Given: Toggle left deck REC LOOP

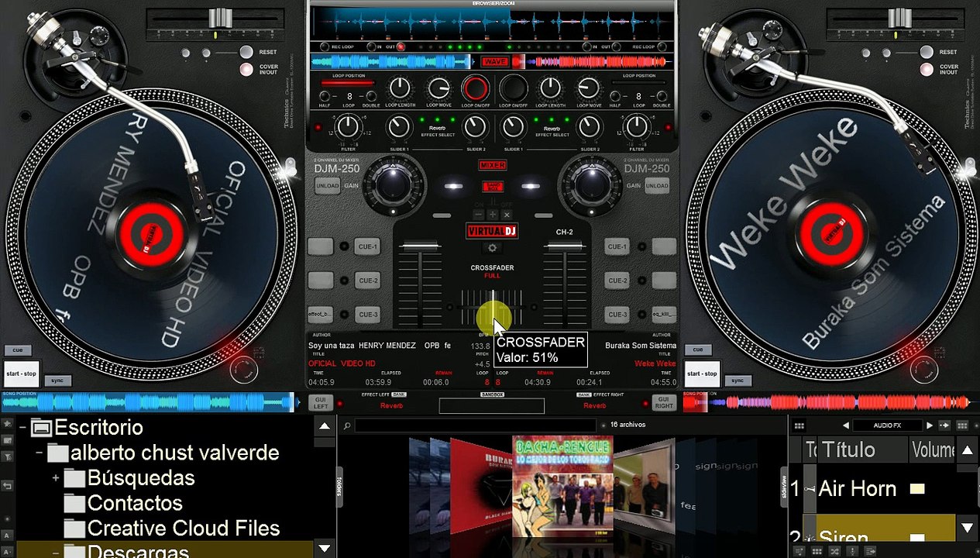Looking at the screenshot, I should pos(325,47).
